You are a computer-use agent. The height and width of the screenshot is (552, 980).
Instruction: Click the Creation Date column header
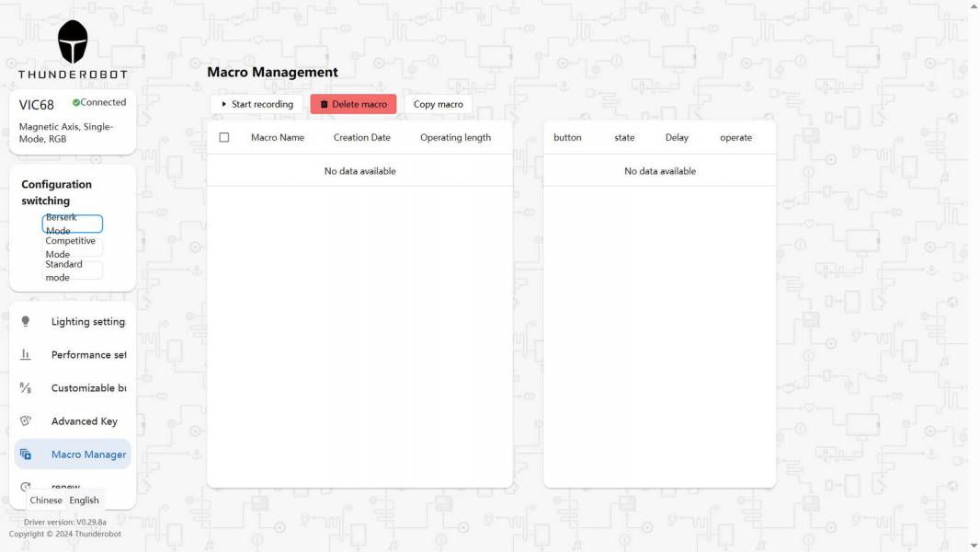(362, 137)
